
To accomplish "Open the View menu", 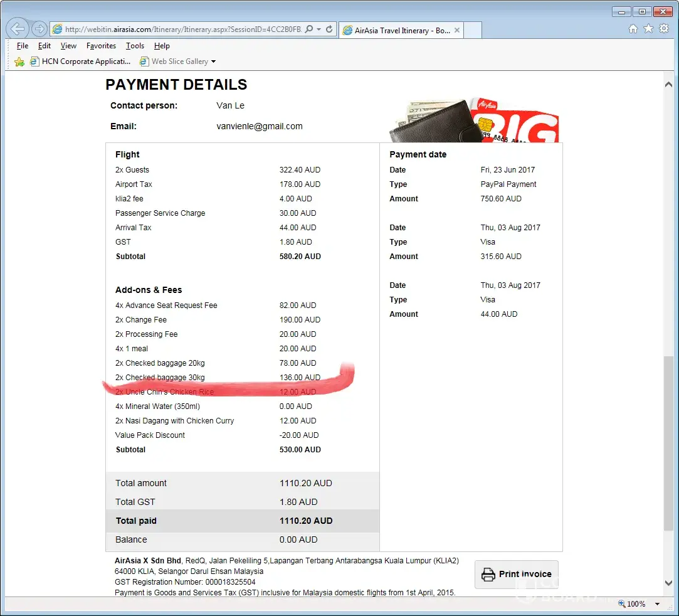I will (68, 46).
